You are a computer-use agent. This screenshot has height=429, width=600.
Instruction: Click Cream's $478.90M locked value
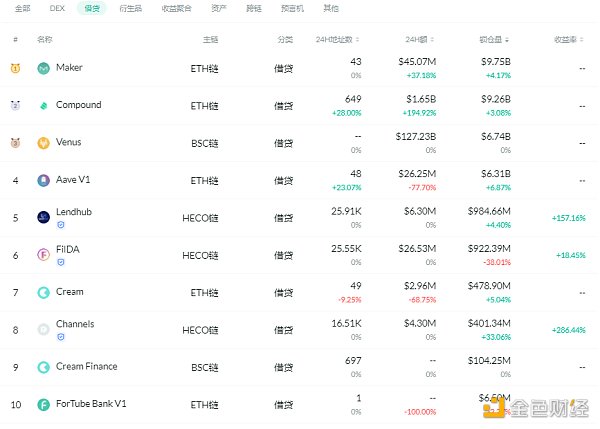click(x=489, y=286)
